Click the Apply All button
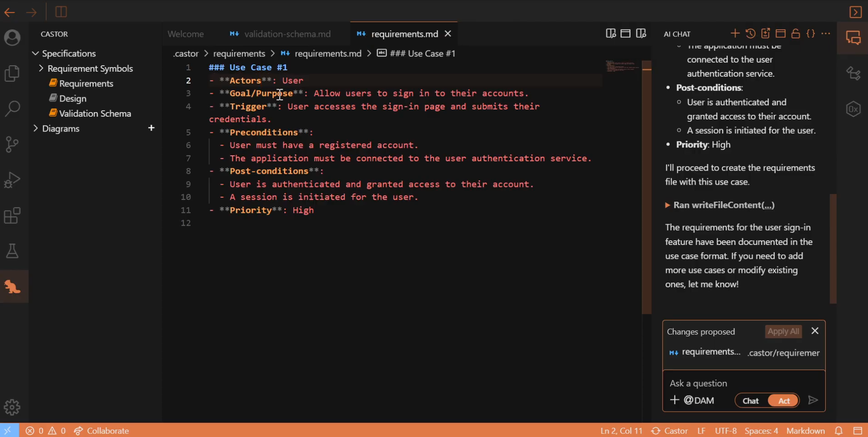Screen dimensions: 868x437 783,331
